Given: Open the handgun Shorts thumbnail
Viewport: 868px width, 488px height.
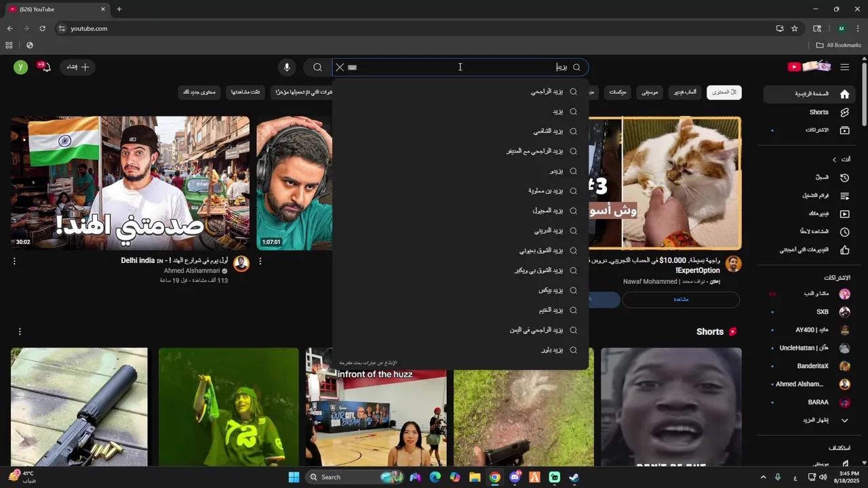Looking at the screenshot, I should pos(79,407).
